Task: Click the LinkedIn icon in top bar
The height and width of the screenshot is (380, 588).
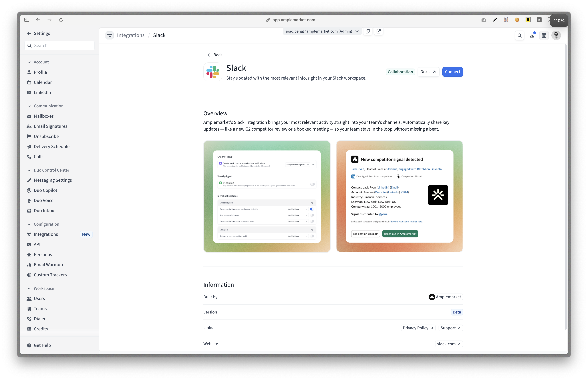Action: pos(544,35)
